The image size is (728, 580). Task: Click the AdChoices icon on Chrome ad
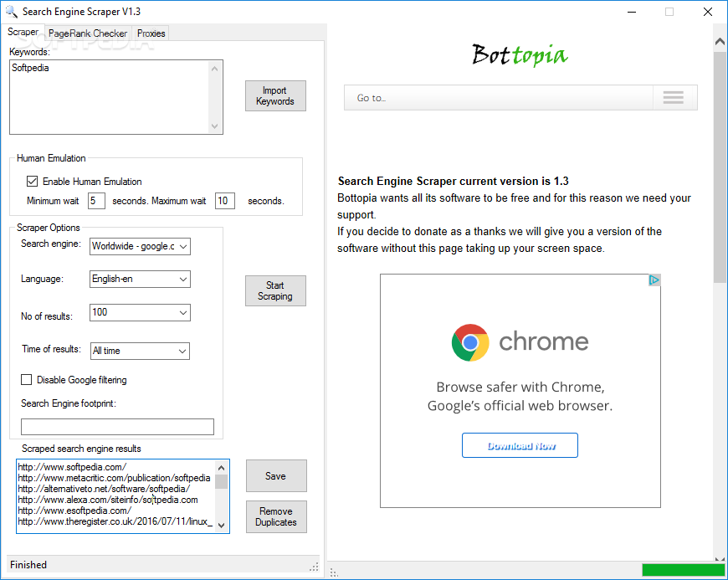pos(654,280)
